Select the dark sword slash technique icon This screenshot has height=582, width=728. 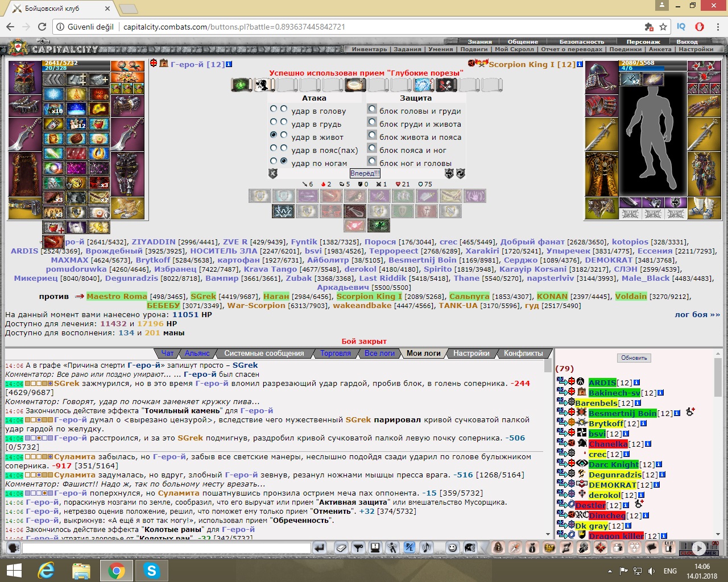pyautogui.click(x=355, y=211)
